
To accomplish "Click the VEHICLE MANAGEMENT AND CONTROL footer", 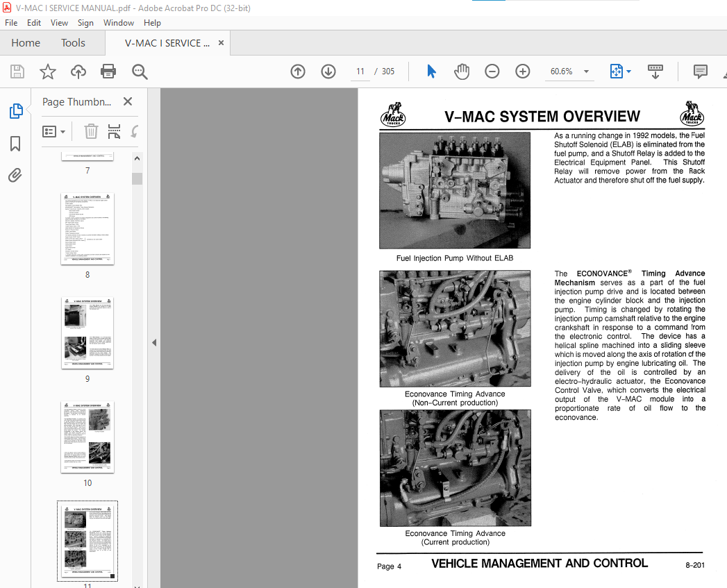I will 540,564.
